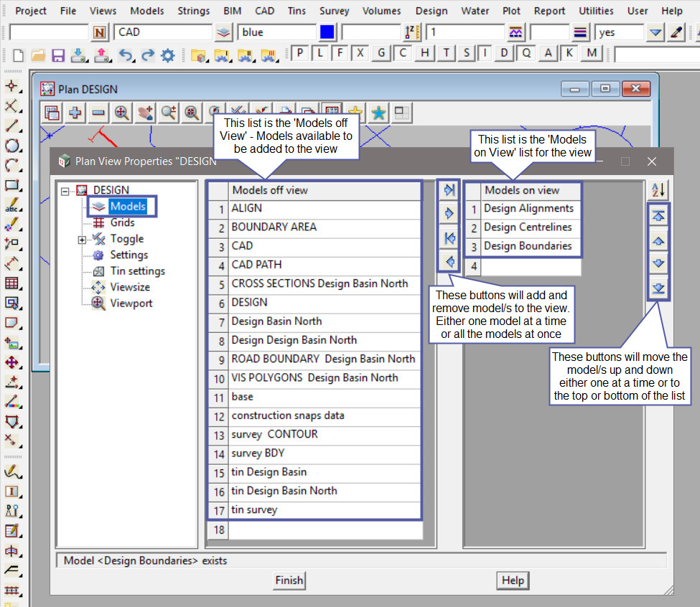Viewport: 700px width, 607px height.
Task: Sort models alphabetically with A-Z button
Action: click(658, 190)
